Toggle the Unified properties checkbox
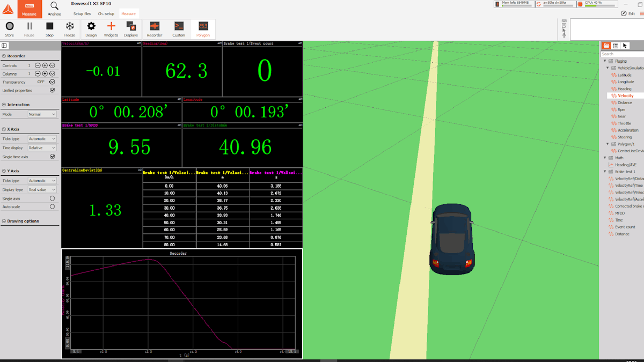The height and width of the screenshot is (362, 644). click(52, 91)
